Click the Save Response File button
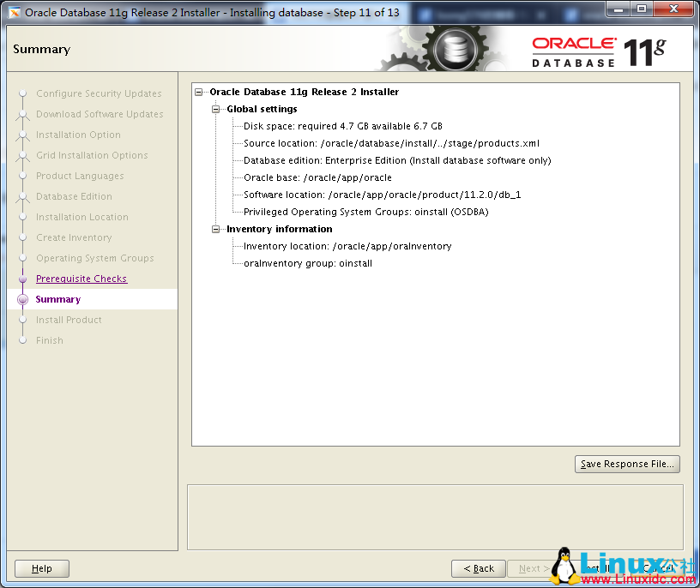 click(627, 464)
